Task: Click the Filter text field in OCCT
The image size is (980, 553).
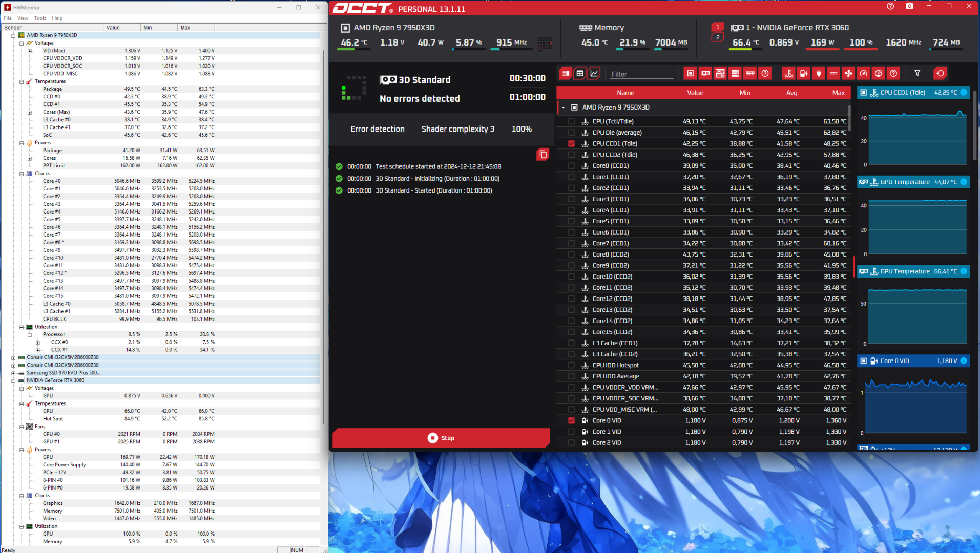Action: click(x=642, y=74)
